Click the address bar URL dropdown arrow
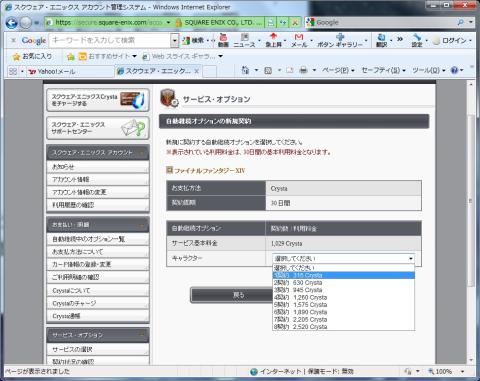 click(168, 22)
